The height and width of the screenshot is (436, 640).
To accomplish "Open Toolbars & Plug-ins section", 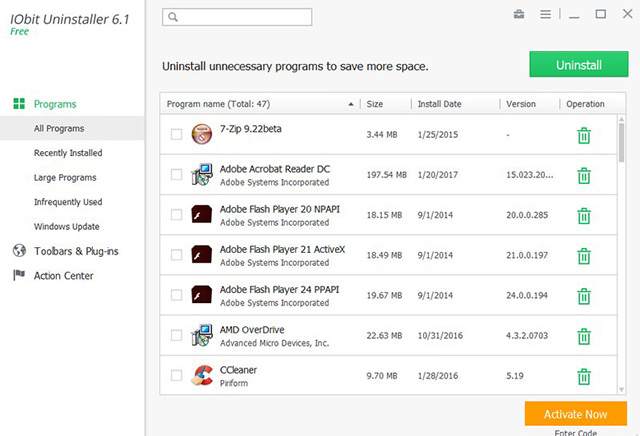I will pos(76,251).
